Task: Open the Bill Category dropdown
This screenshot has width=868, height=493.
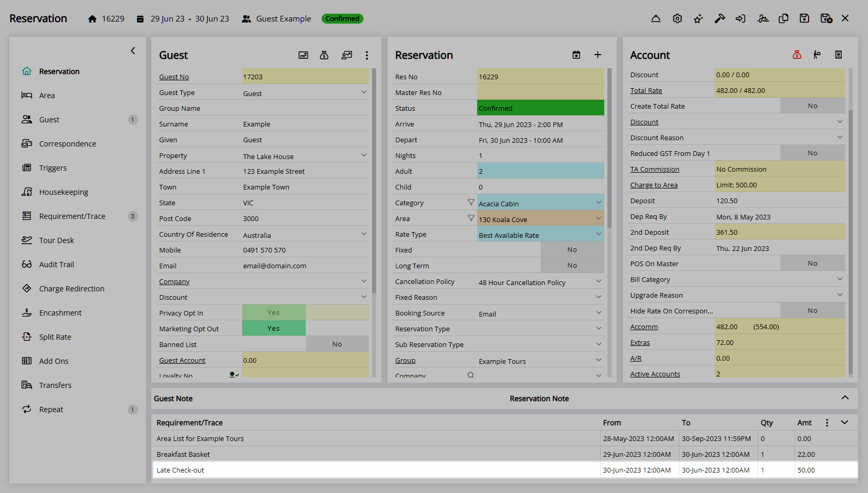Action: [x=840, y=279]
